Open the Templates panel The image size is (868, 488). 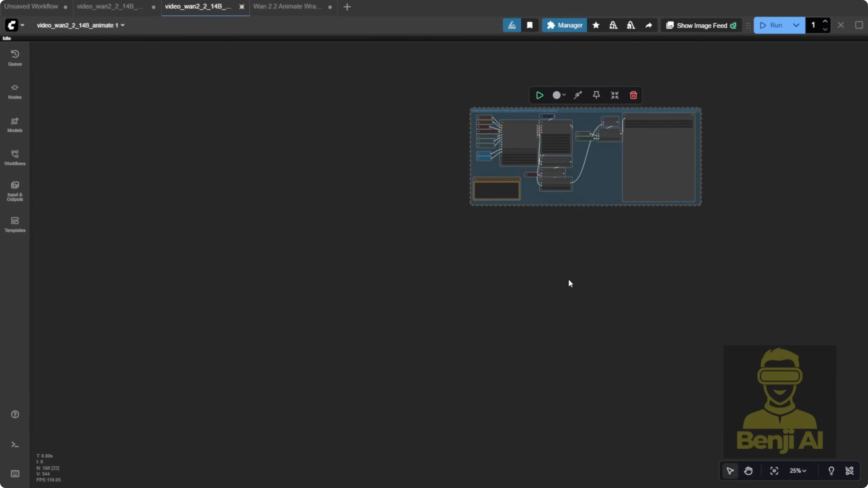coord(14,224)
